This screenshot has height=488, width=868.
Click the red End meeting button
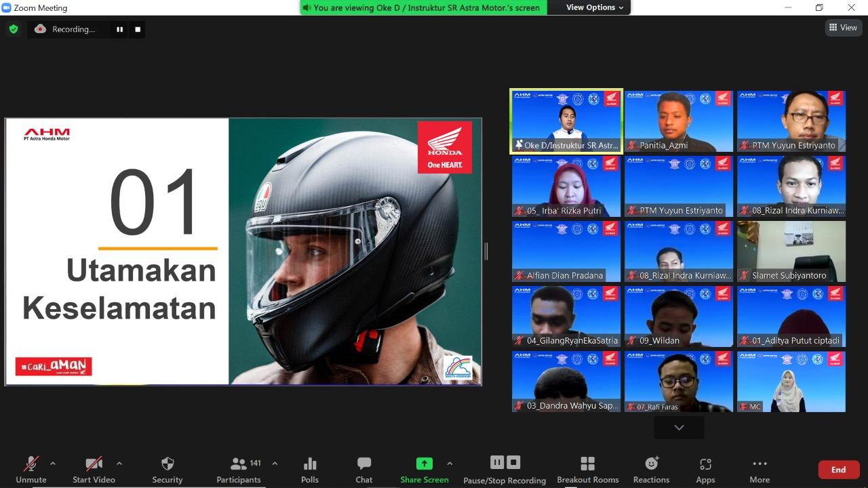pyautogui.click(x=838, y=470)
